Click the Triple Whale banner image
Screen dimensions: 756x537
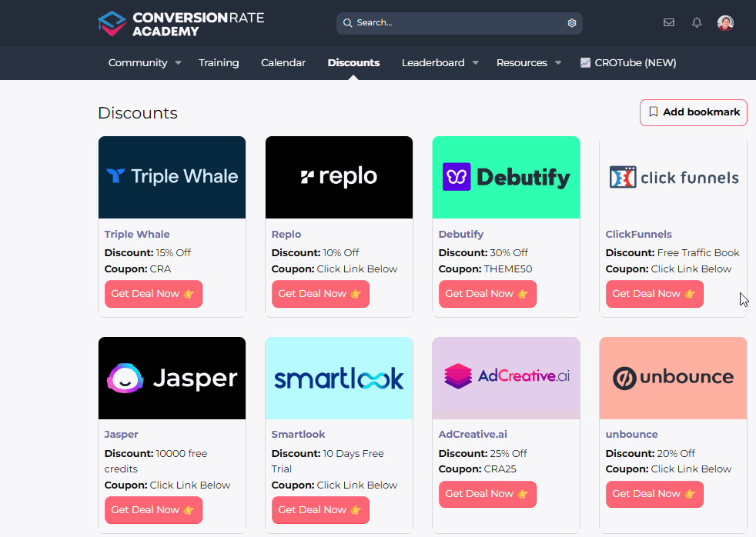(172, 177)
